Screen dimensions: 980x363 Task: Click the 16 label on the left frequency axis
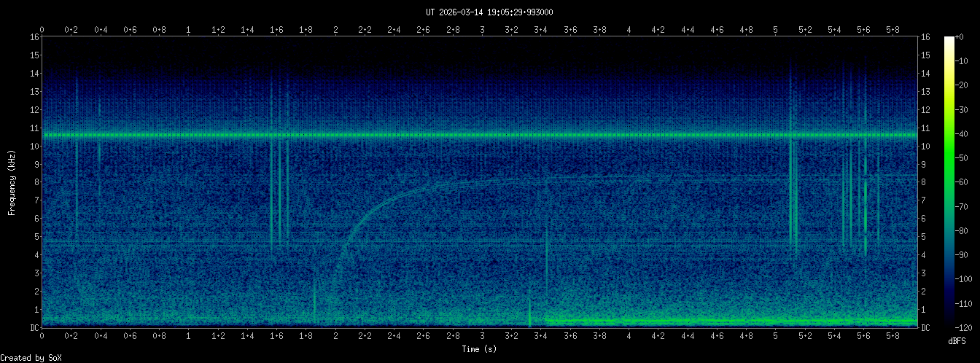34,37
